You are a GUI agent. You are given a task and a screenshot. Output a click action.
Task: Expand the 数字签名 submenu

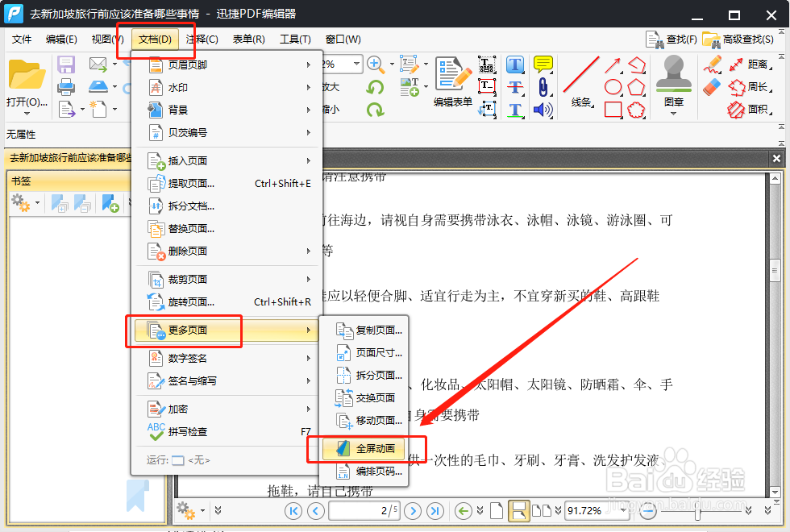[227, 358]
